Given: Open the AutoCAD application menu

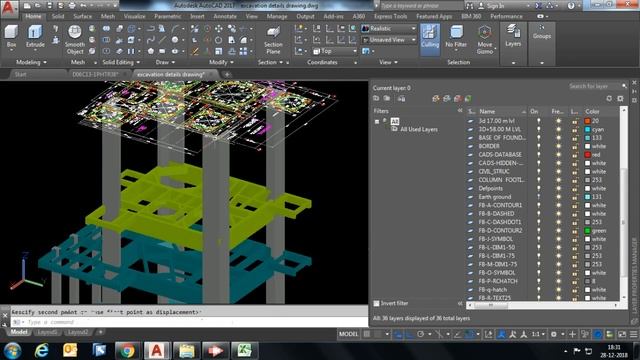Looking at the screenshot, I should [9, 8].
